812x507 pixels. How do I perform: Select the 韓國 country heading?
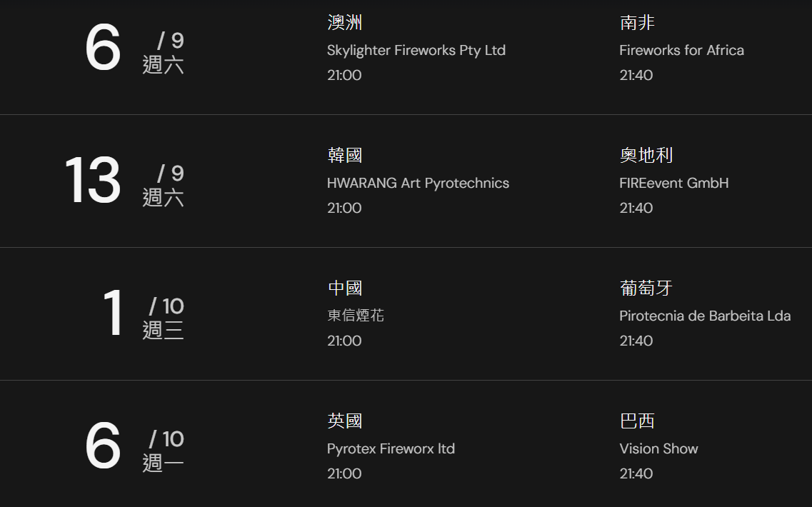(x=345, y=156)
